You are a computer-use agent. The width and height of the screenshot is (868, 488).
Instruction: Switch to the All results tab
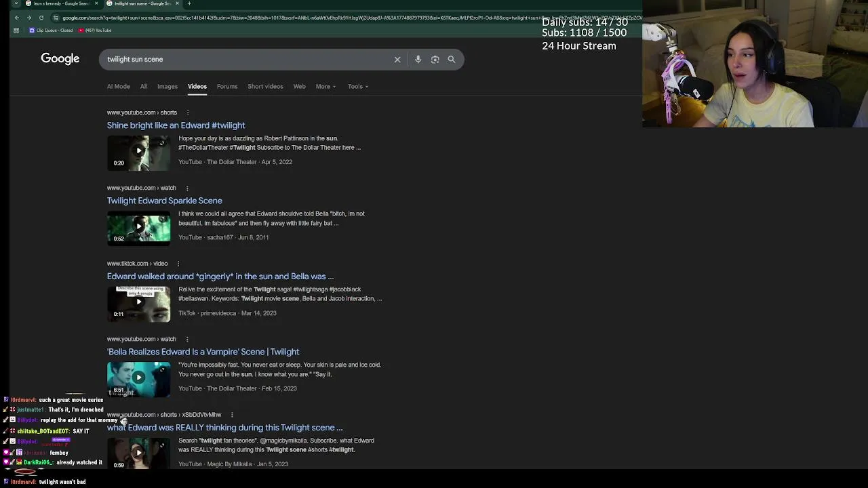(144, 87)
